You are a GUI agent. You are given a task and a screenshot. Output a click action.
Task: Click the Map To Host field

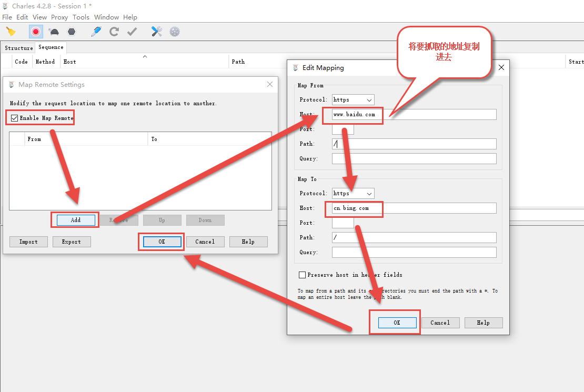point(414,208)
